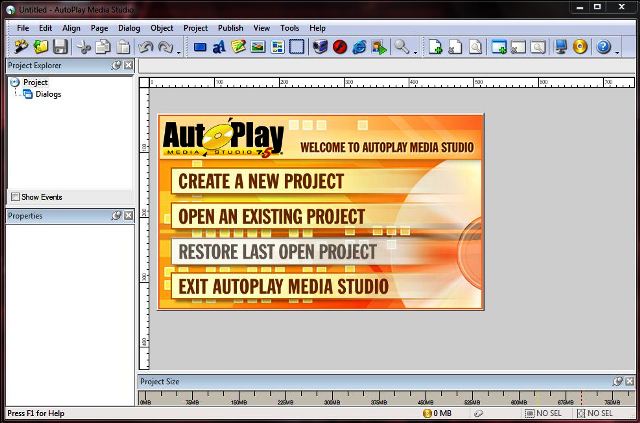Click the AutoPlay Media Studio logo
Image resolution: width=640 pixels, height=423 pixels.
click(223, 138)
